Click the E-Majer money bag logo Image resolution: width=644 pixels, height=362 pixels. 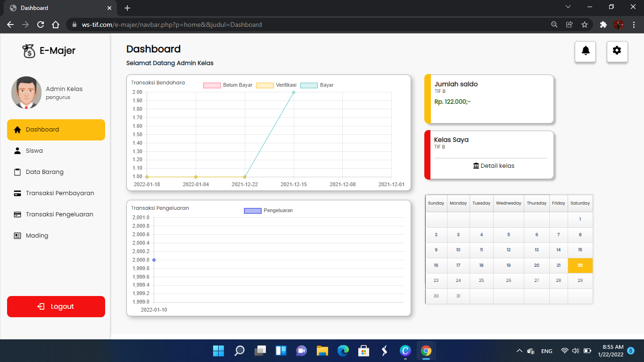[x=29, y=51]
